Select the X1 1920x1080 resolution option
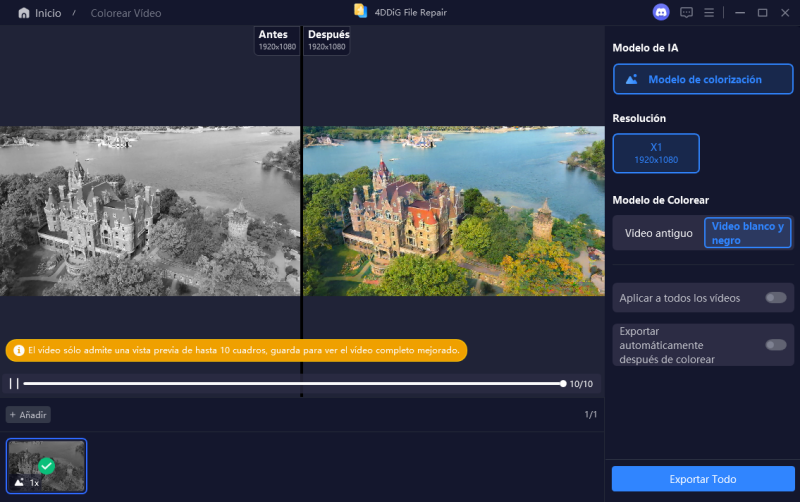800x502 pixels. tap(656, 153)
